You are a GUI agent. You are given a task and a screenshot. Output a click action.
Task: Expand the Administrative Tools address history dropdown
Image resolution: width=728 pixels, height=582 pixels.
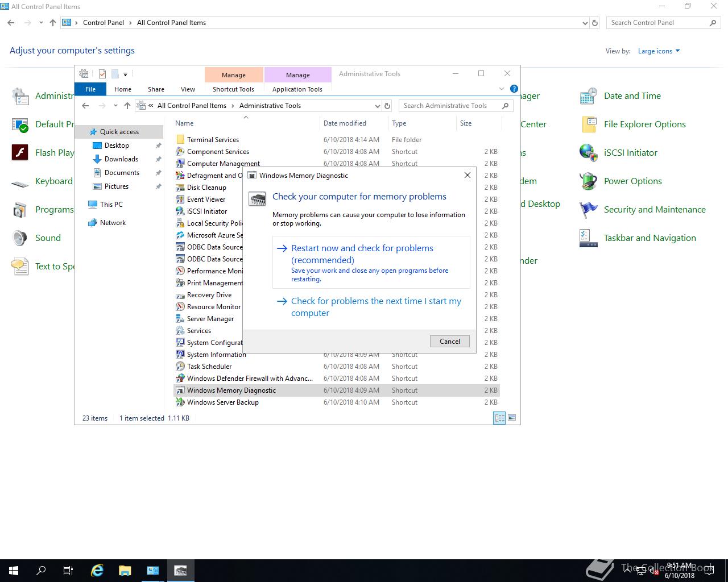[377, 106]
